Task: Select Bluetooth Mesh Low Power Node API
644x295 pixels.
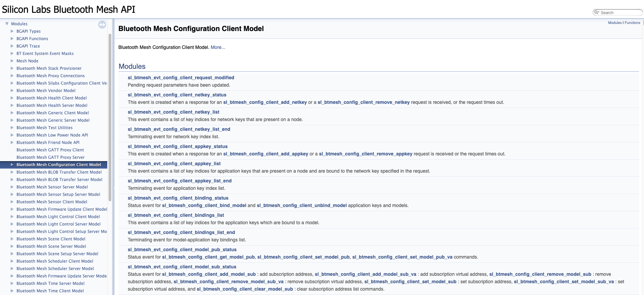Action: 52,135
